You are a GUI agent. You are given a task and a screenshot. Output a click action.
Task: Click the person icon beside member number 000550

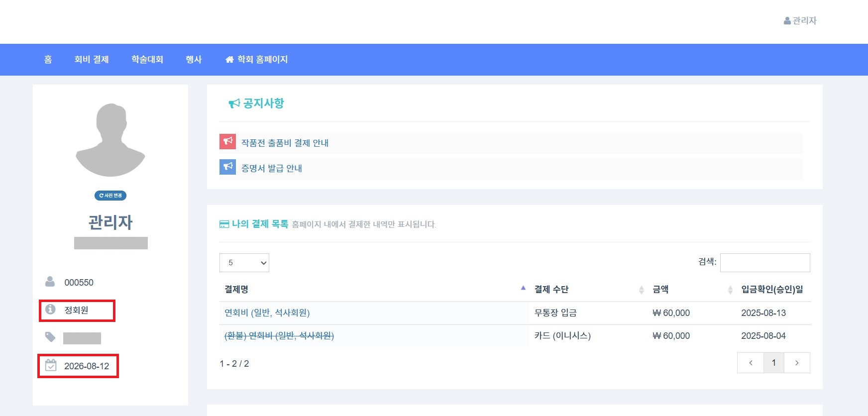coord(50,282)
